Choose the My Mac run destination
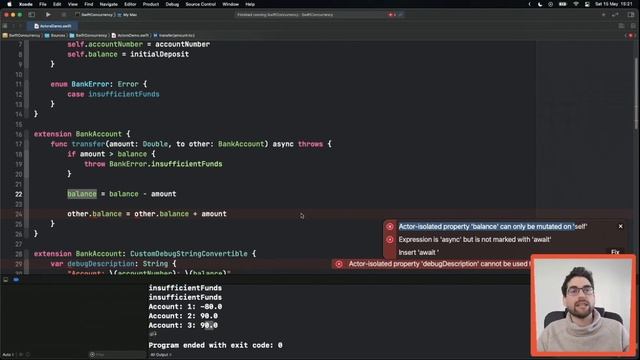640x360 pixels. 128,15
